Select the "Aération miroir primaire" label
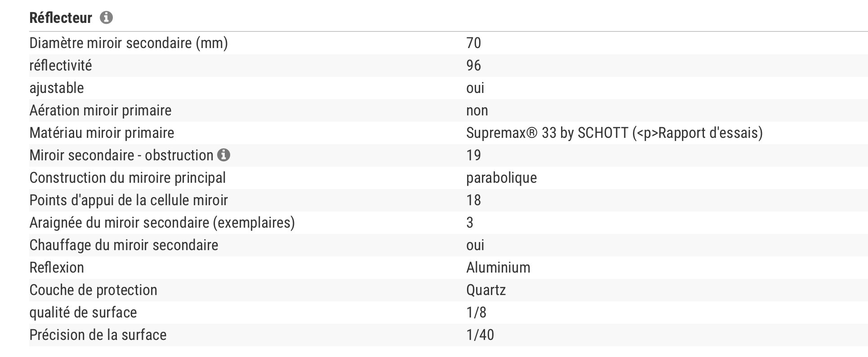This screenshot has width=868, height=357. (x=100, y=110)
